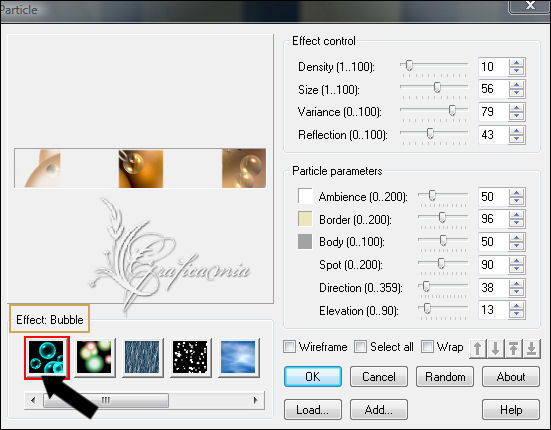This screenshot has width=551, height=430.
Task: Click the move to top arrow icon
Action: tap(513, 348)
